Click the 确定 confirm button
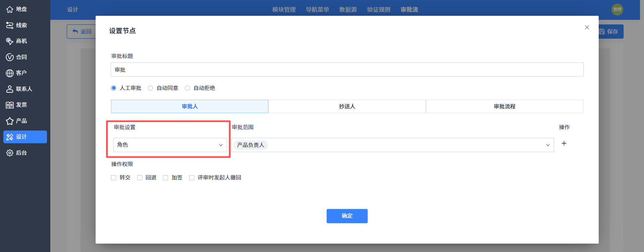This screenshot has width=644, height=252. 347,216
